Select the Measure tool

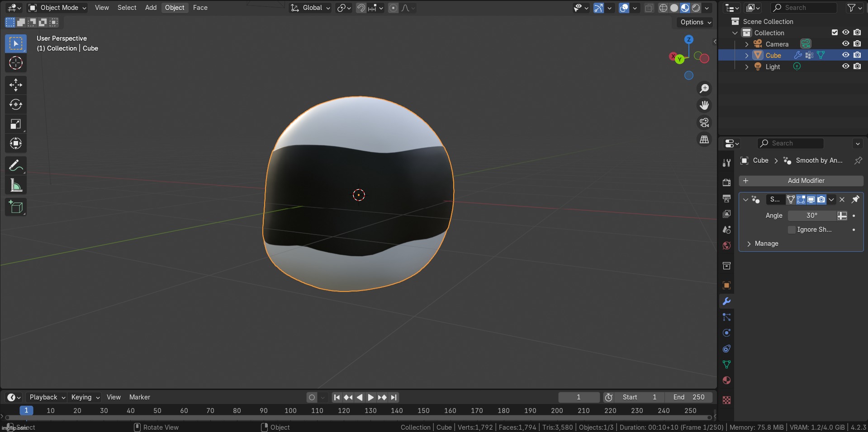16,185
